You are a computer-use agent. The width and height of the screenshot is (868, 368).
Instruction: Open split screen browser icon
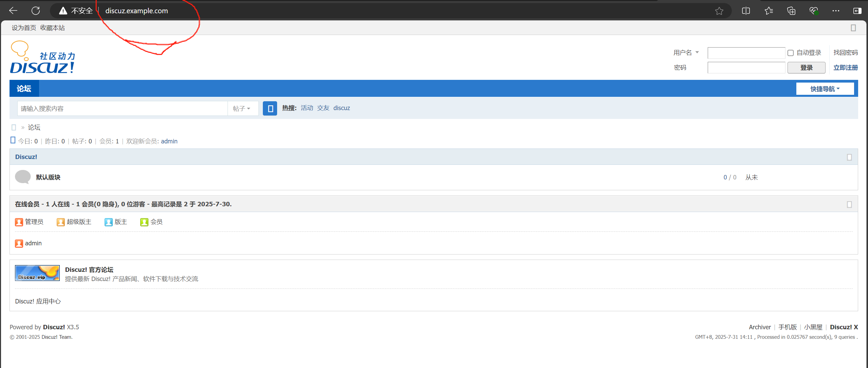point(746,11)
